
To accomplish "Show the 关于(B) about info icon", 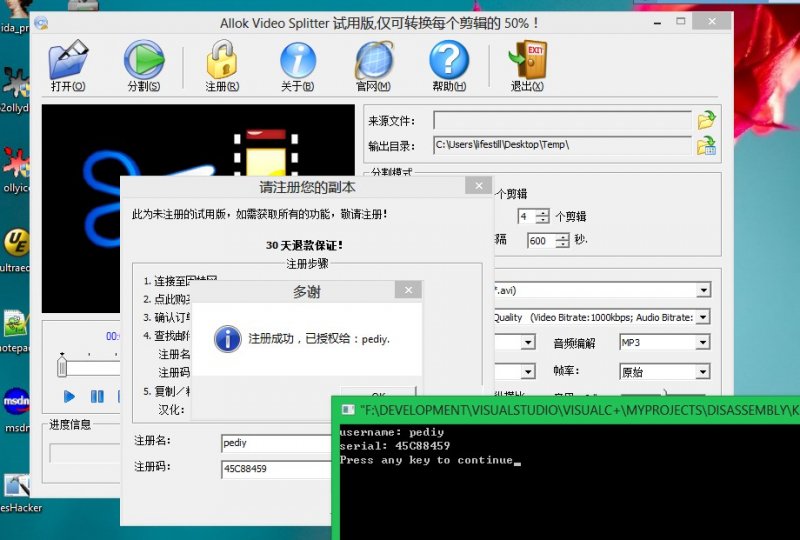I will pyautogui.click(x=297, y=65).
